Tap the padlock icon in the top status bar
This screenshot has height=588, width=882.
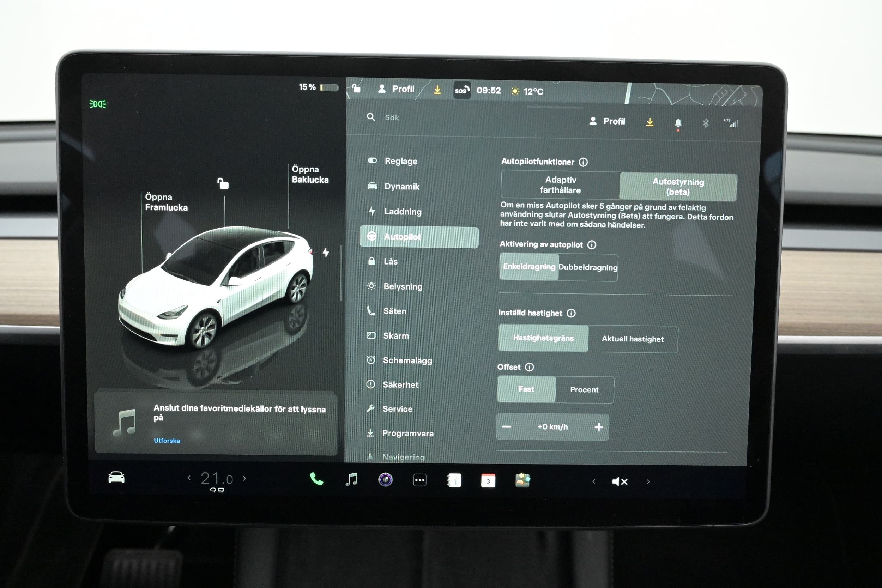pos(356,89)
